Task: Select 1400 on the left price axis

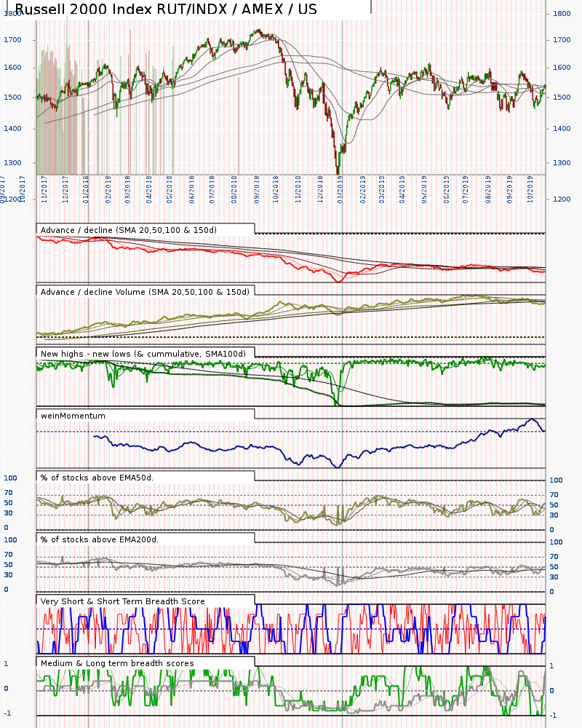Action: pyautogui.click(x=12, y=129)
